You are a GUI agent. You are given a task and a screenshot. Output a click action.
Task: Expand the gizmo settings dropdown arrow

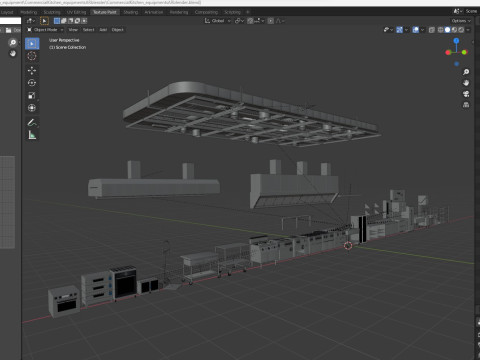(x=406, y=30)
